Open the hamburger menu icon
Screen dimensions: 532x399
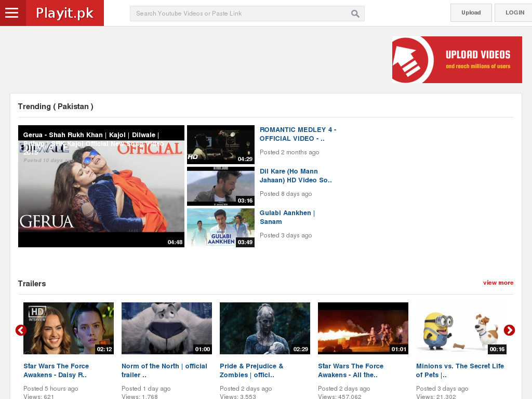click(12, 13)
